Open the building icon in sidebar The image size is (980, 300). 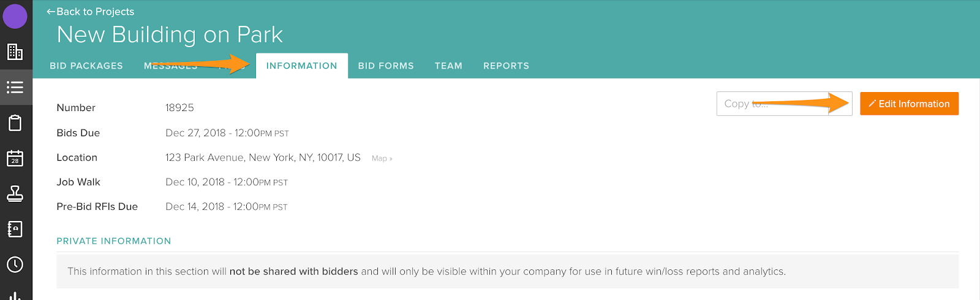tap(15, 52)
